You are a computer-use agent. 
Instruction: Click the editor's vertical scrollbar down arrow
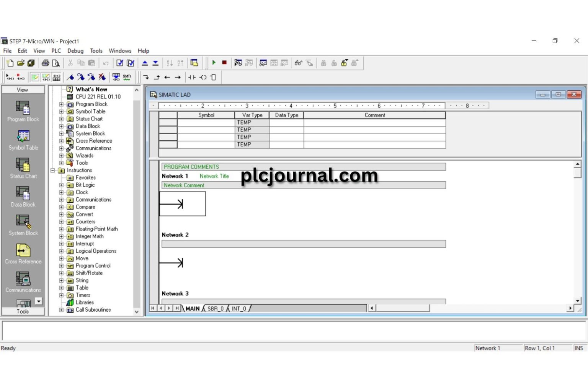(x=577, y=301)
